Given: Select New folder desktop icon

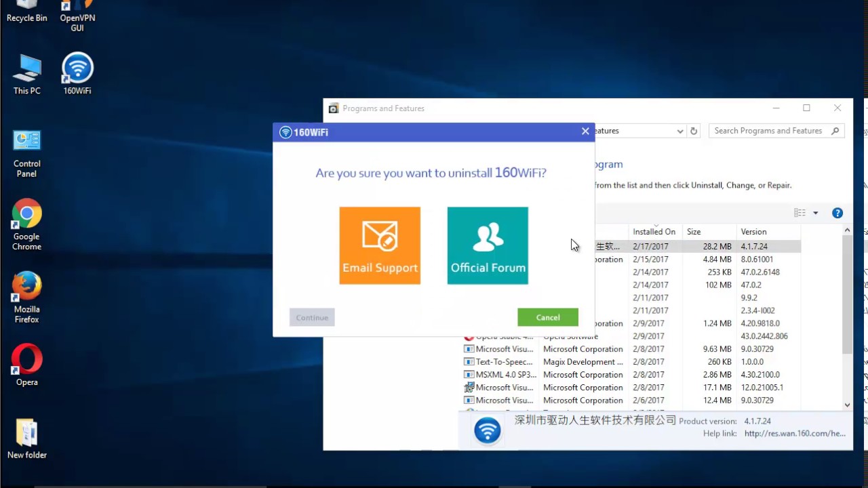Looking at the screenshot, I should point(27,439).
